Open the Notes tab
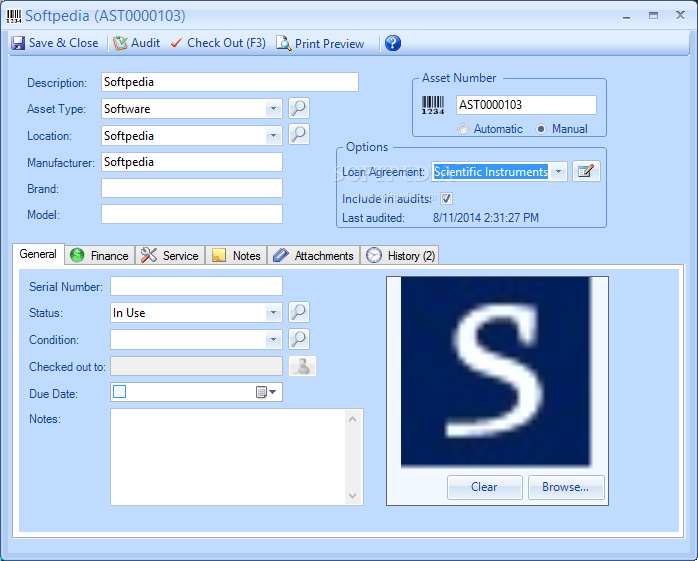 [236, 256]
